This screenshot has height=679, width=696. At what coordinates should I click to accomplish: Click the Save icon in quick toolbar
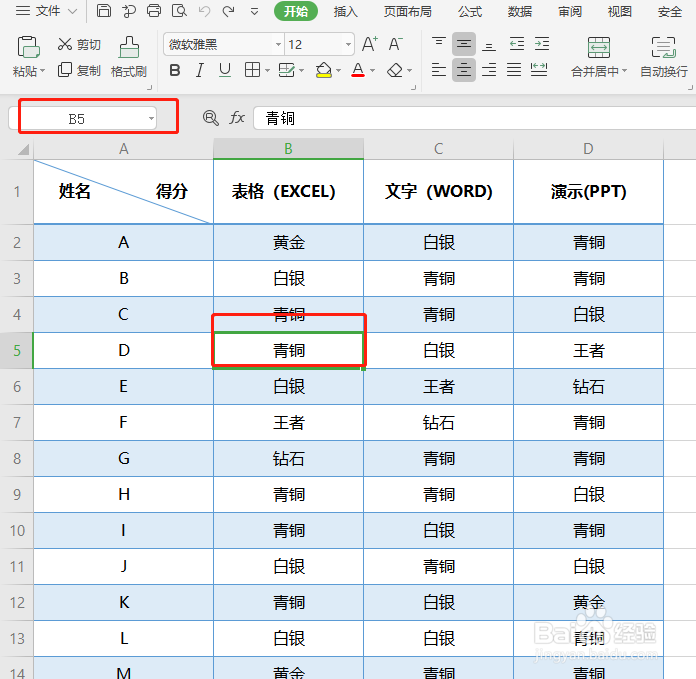pos(104,10)
